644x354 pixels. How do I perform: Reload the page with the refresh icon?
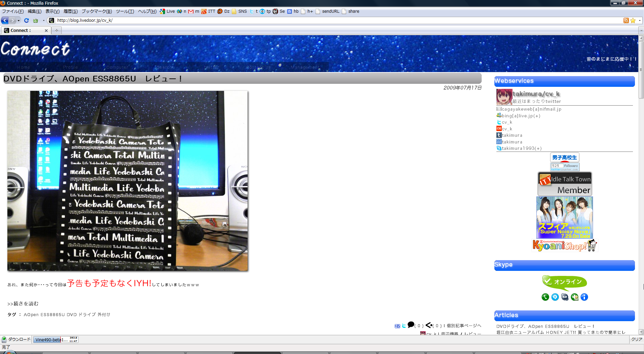coord(26,20)
